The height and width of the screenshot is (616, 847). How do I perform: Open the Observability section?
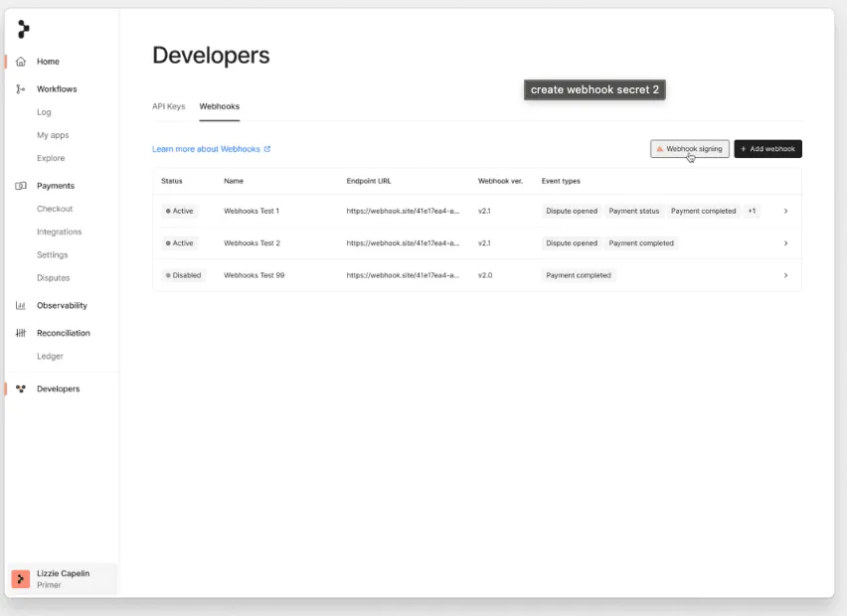62,306
